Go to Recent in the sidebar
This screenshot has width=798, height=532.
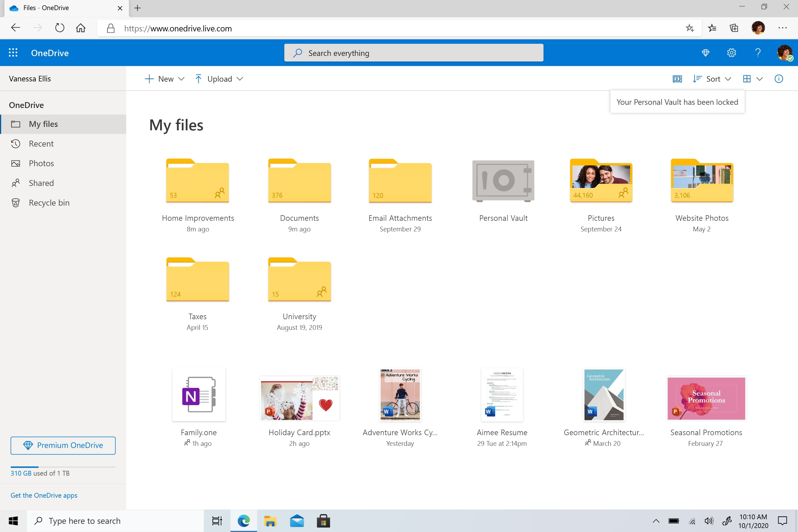63,144
